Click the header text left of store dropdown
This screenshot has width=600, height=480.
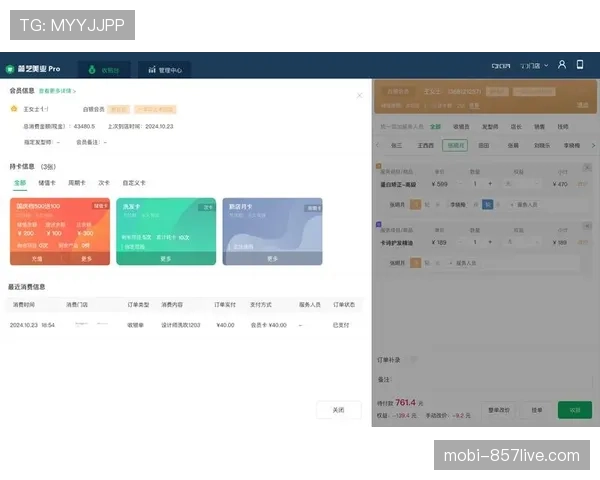(x=501, y=66)
